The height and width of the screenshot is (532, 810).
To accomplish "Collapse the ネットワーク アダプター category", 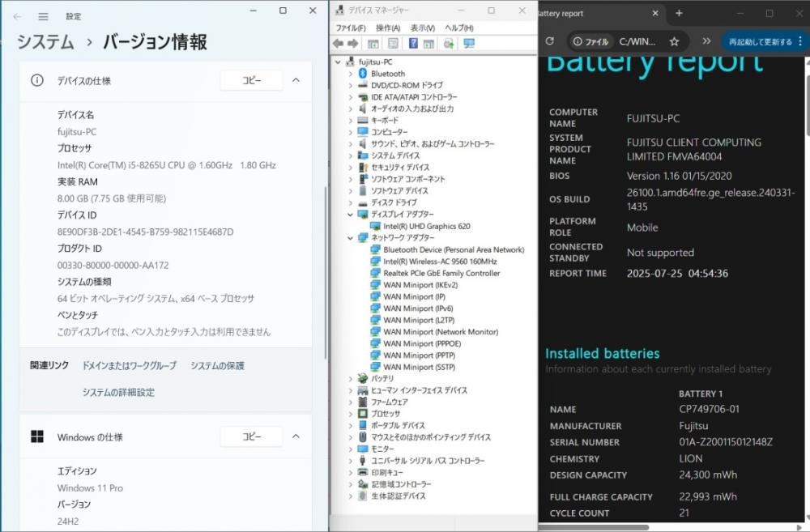I will tap(350, 237).
